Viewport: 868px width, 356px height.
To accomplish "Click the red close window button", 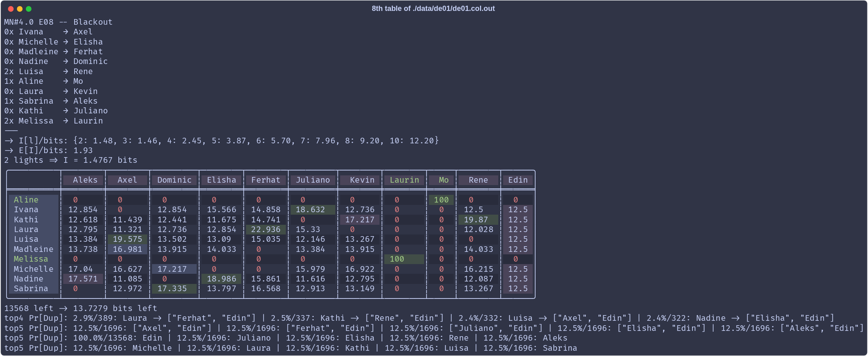I will [11, 9].
